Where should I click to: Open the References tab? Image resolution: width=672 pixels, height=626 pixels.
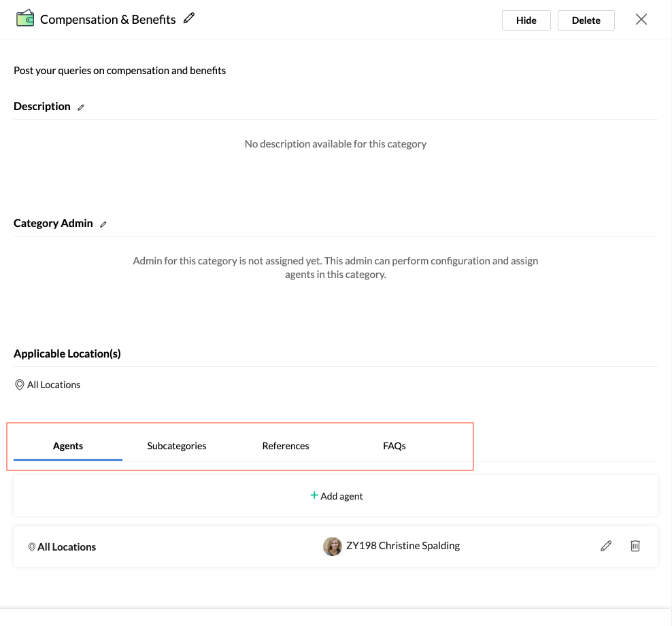[x=286, y=446]
